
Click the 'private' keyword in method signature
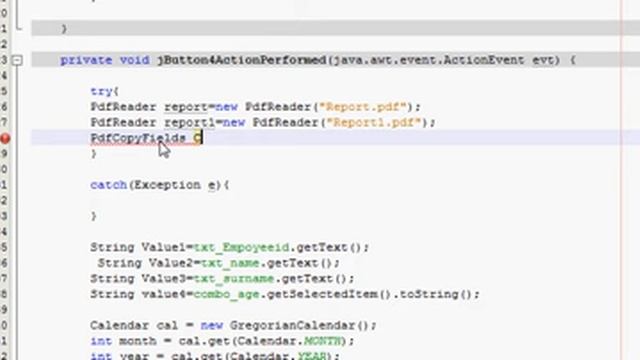point(86,60)
